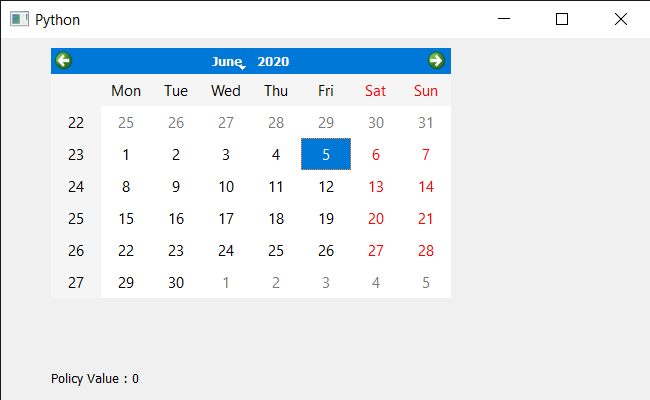Screen dimensions: 650x400
Task: Select Saturday June 13
Action: coord(376,187)
